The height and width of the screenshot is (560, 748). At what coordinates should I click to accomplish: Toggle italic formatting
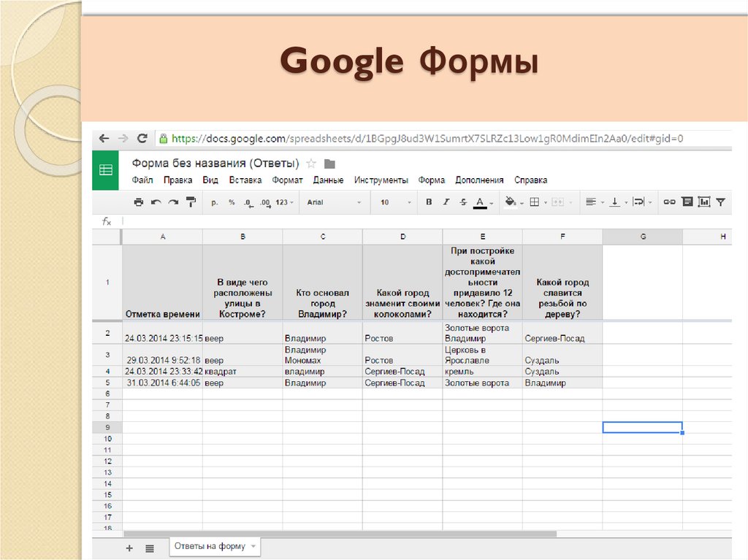[x=446, y=202]
